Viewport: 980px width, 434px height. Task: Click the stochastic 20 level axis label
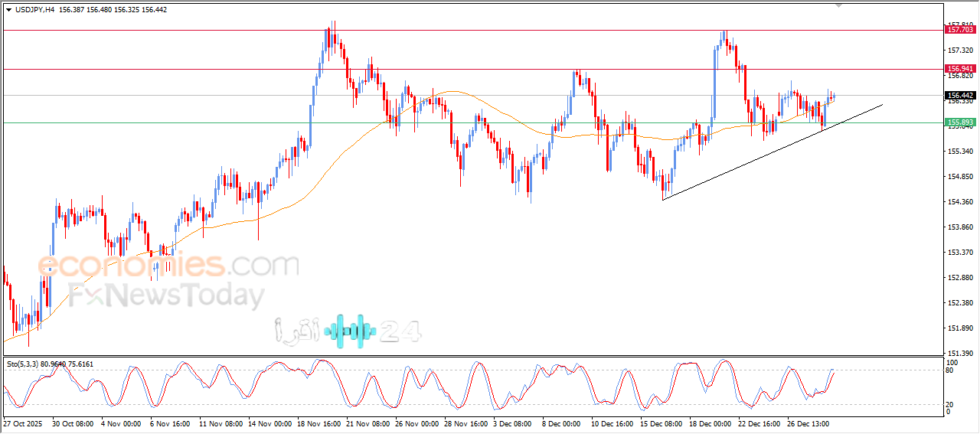[x=952, y=404]
